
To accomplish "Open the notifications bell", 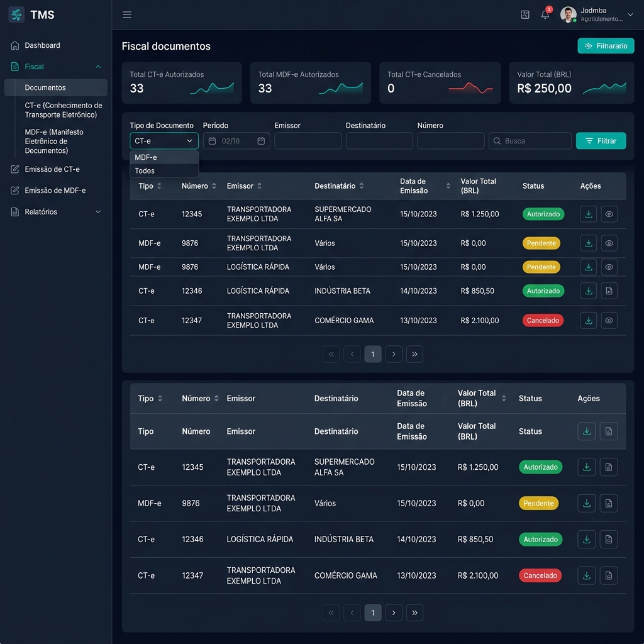I will (x=545, y=15).
